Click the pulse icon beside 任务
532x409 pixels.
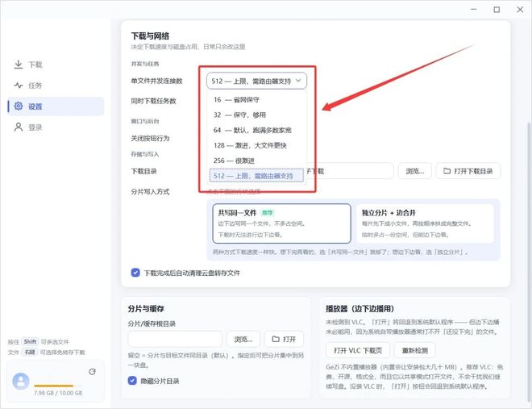tap(19, 86)
